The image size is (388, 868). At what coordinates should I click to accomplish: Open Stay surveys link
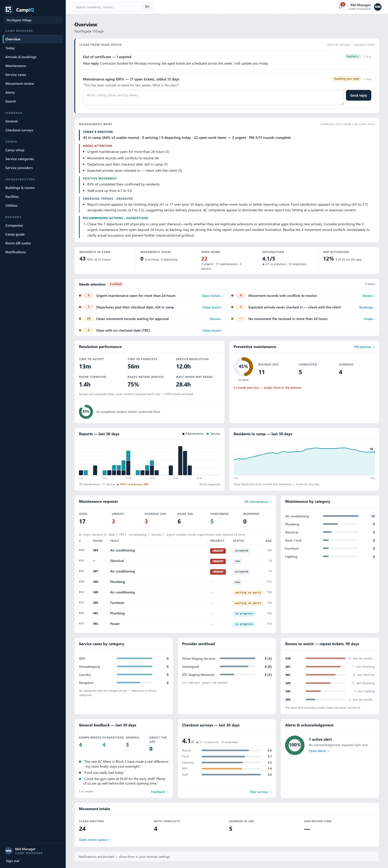point(260,792)
